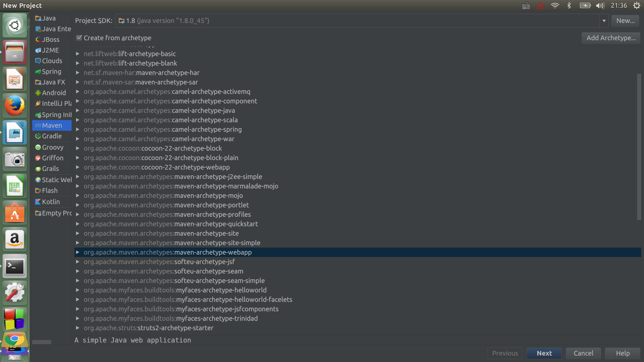Open Terminal from the Ubuntu launcher
The width and height of the screenshot is (644, 362).
pos(14,266)
